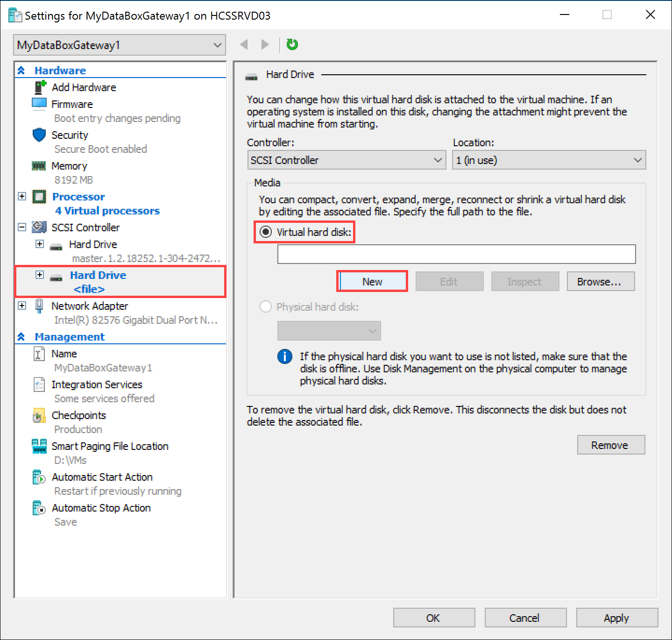
Task: Select the Virtual hard disk radio button
Action: point(266,232)
